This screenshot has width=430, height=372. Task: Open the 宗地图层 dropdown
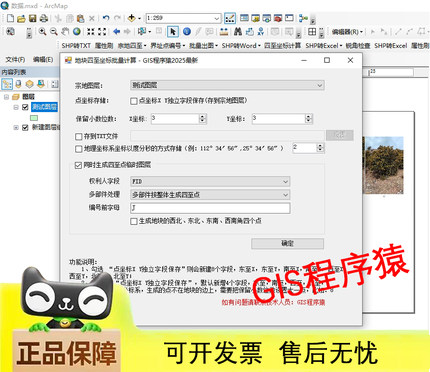(227, 85)
